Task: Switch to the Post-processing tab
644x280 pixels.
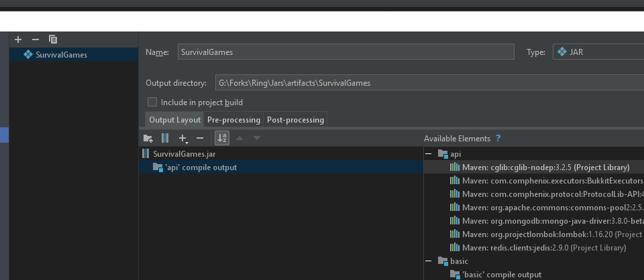Action: click(x=295, y=120)
